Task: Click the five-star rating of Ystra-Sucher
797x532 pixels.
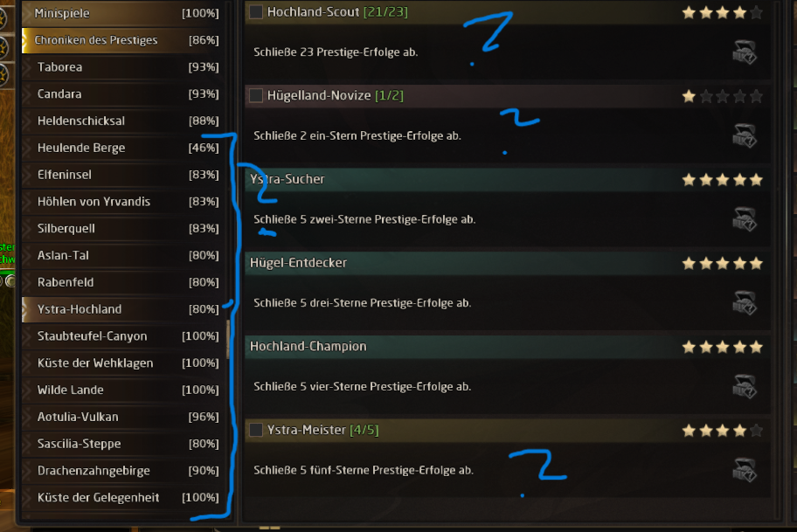Action: [x=722, y=180]
